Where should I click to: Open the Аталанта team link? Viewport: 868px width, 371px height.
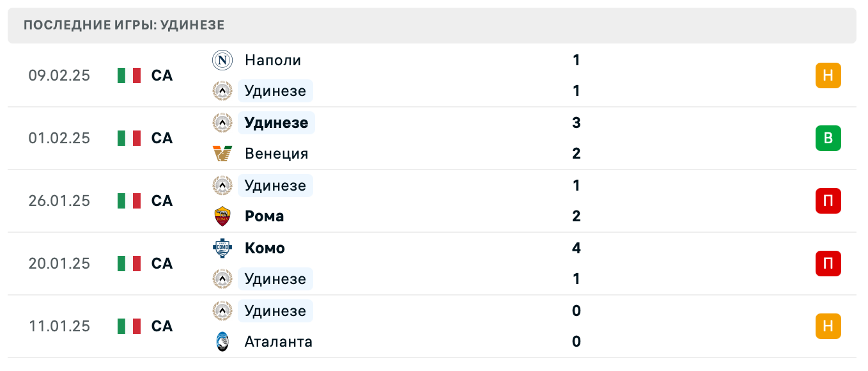click(x=279, y=342)
